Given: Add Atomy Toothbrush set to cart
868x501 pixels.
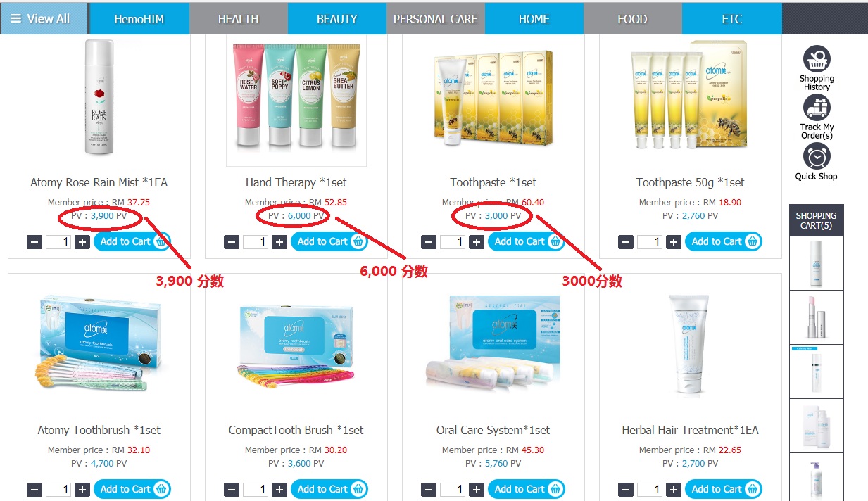Looking at the screenshot, I should pos(132,489).
